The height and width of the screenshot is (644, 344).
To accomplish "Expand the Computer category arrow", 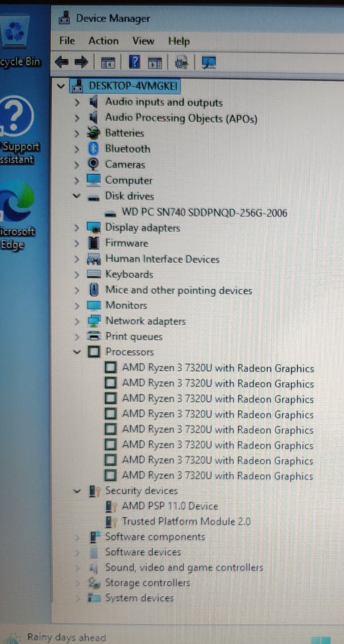I will pyautogui.click(x=77, y=180).
